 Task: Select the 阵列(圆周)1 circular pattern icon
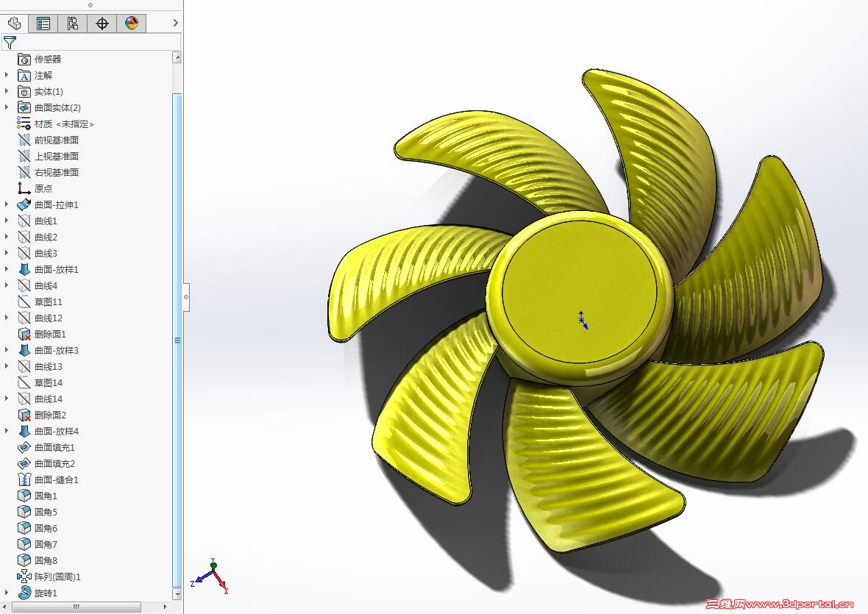24,576
